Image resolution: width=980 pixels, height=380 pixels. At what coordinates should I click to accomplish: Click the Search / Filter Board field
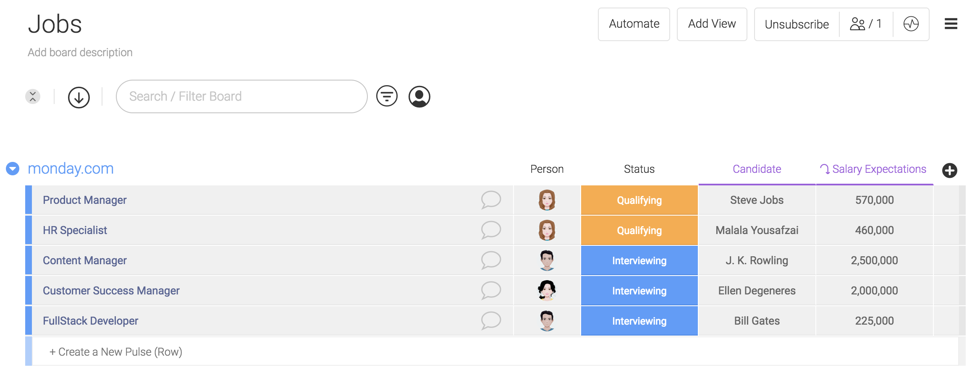point(241,96)
